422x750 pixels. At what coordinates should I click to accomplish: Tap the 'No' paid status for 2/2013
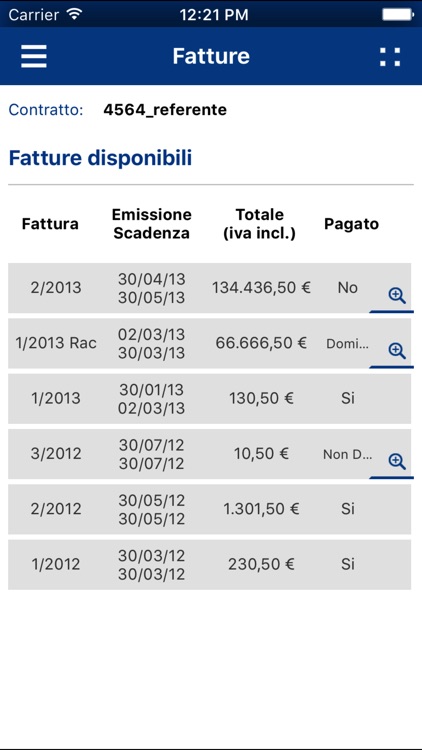click(347, 288)
